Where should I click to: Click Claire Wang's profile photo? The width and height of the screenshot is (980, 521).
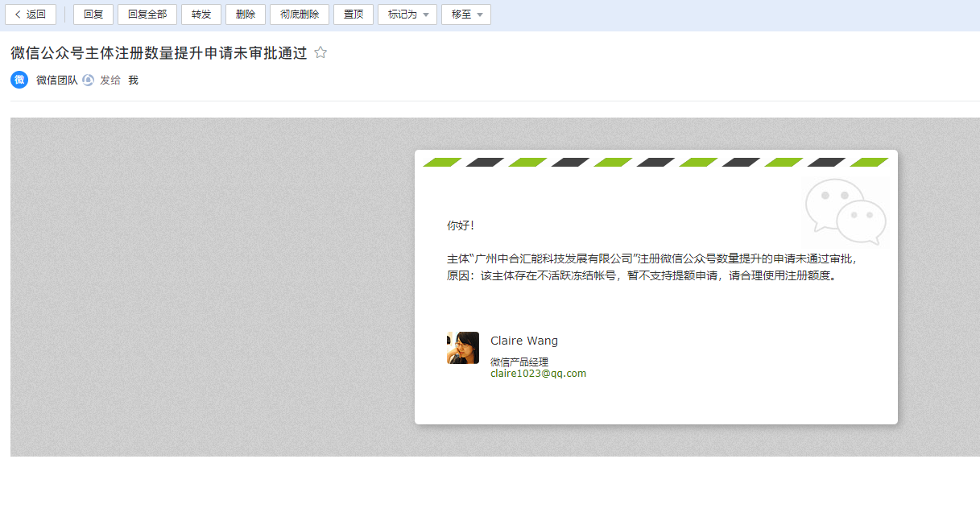point(463,348)
